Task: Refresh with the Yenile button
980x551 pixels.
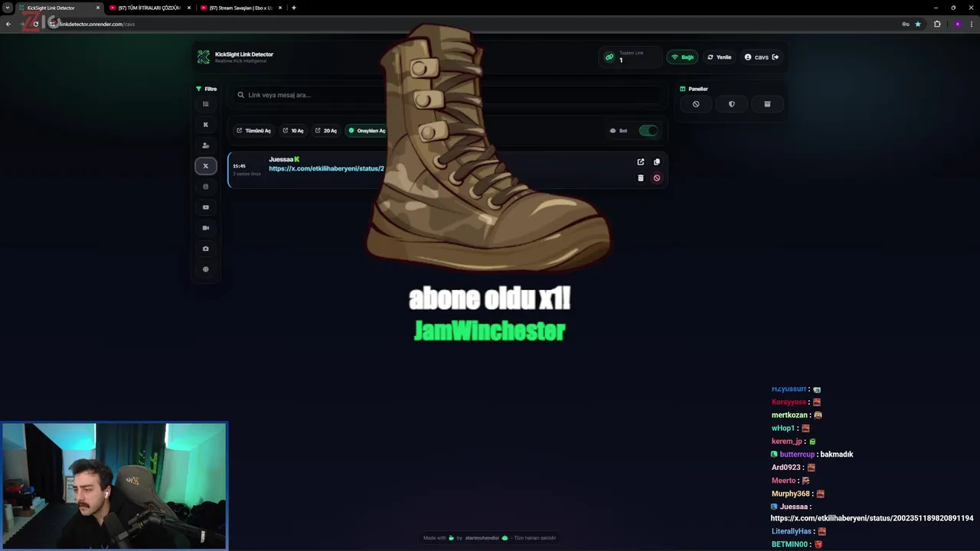Action: (719, 57)
